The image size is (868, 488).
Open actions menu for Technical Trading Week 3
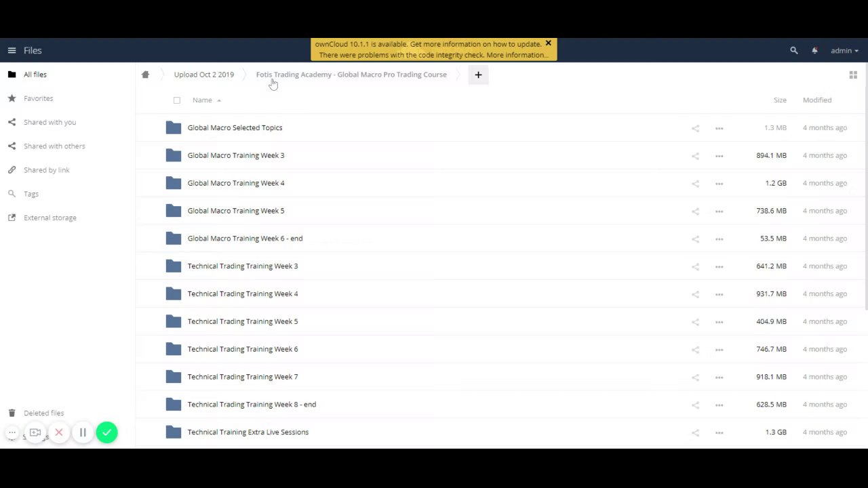pos(719,266)
